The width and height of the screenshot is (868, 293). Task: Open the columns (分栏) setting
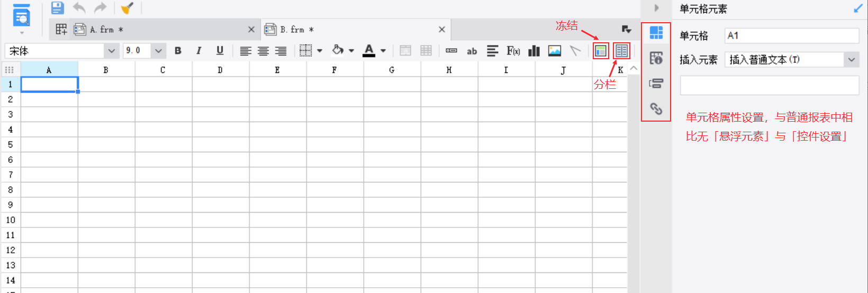point(622,51)
